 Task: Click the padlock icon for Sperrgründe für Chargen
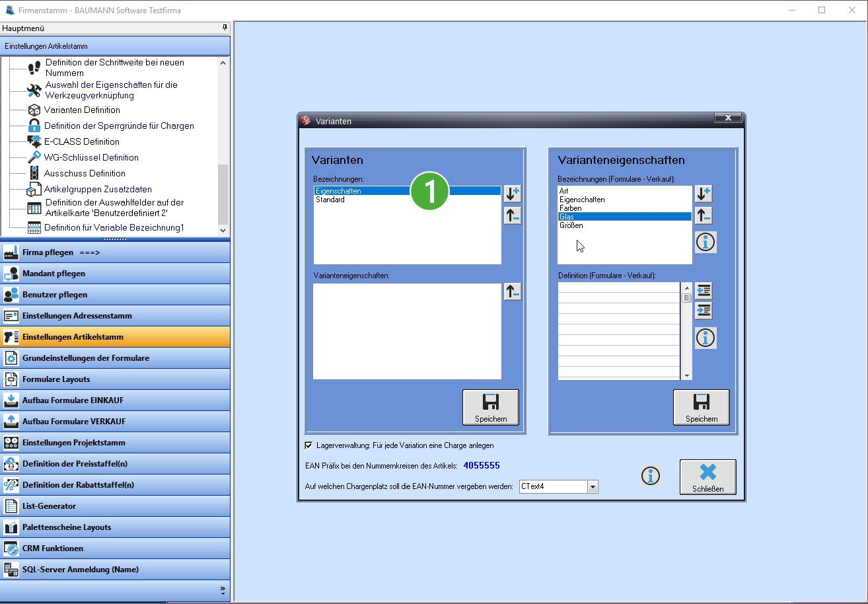coord(34,126)
